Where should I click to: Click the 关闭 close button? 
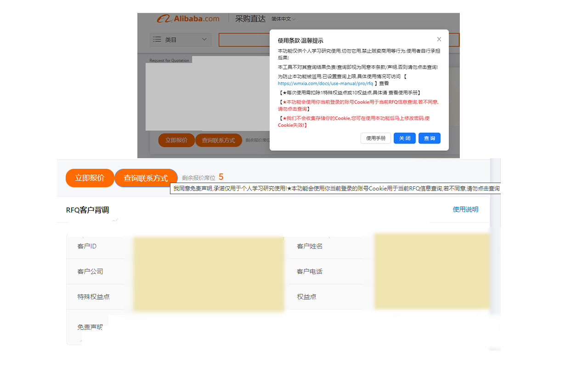(404, 138)
